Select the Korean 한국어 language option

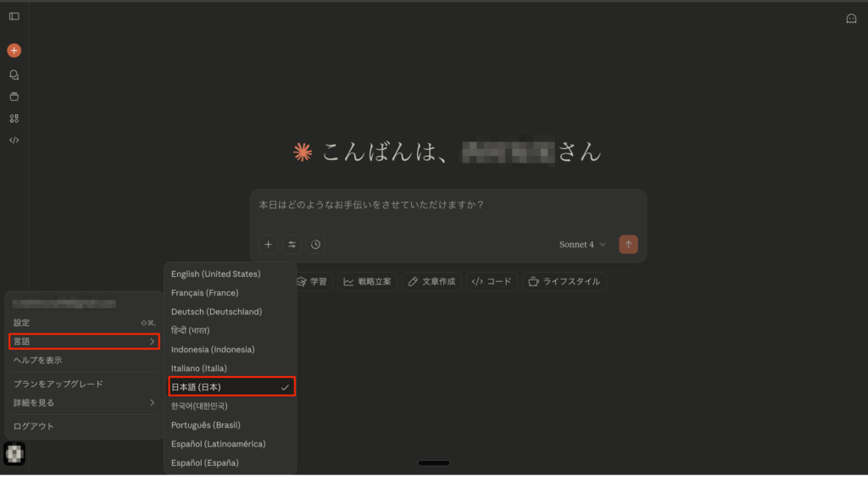(231, 407)
